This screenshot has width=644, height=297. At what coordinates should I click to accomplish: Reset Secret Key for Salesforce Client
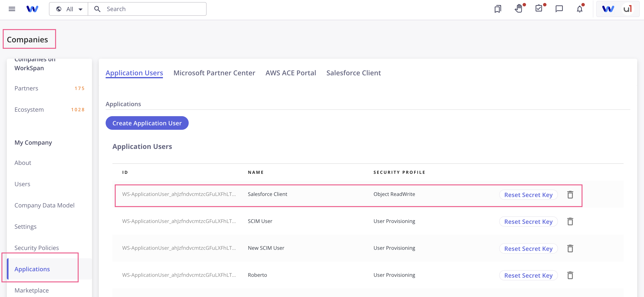click(x=528, y=195)
